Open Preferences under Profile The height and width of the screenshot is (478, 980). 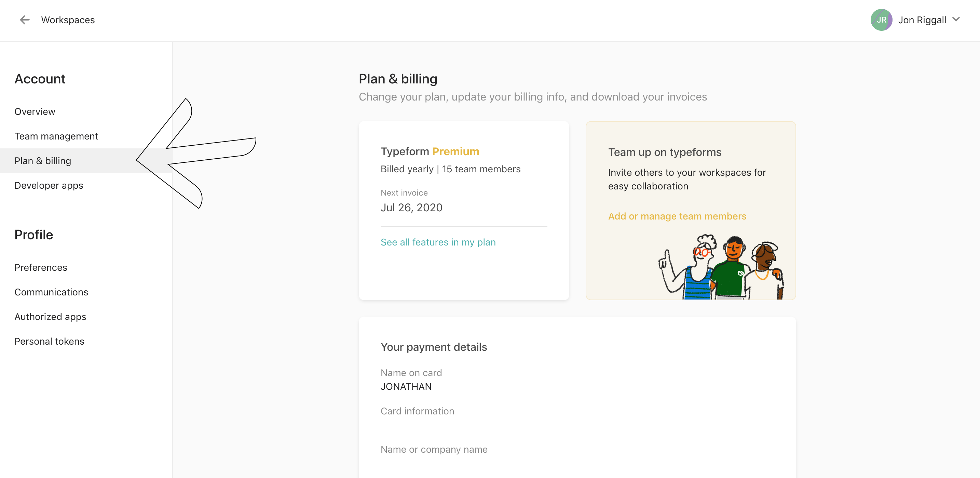pos(41,267)
